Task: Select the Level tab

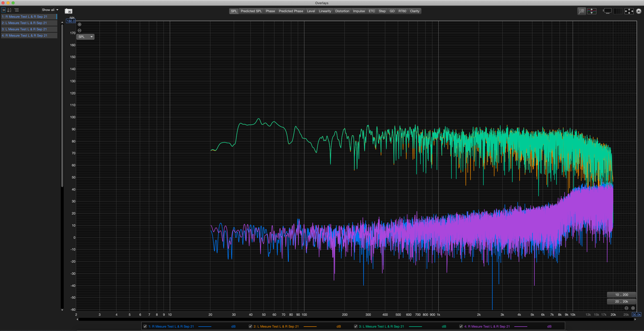Action: (311, 11)
